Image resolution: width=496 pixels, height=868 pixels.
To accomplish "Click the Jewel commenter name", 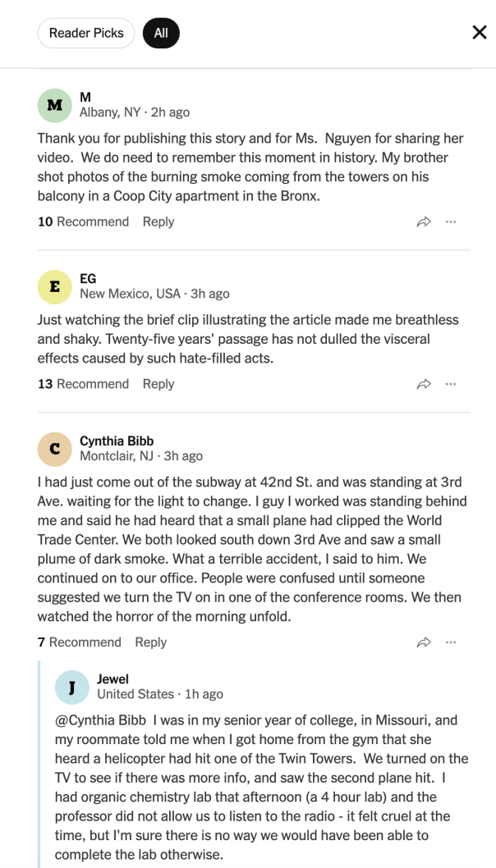I will pos(113,679).
